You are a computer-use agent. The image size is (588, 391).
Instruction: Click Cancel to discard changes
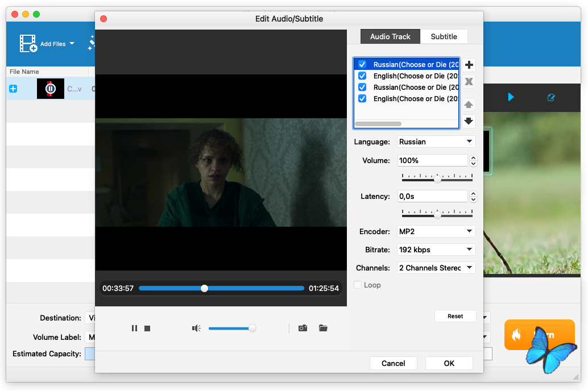(x=394, y=363)
